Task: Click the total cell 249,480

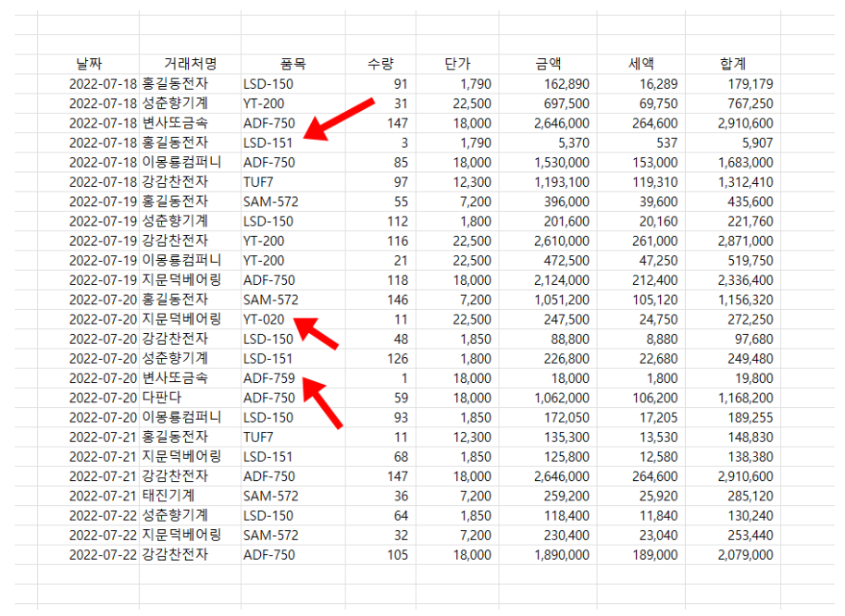Action: (x=733, y=359)
